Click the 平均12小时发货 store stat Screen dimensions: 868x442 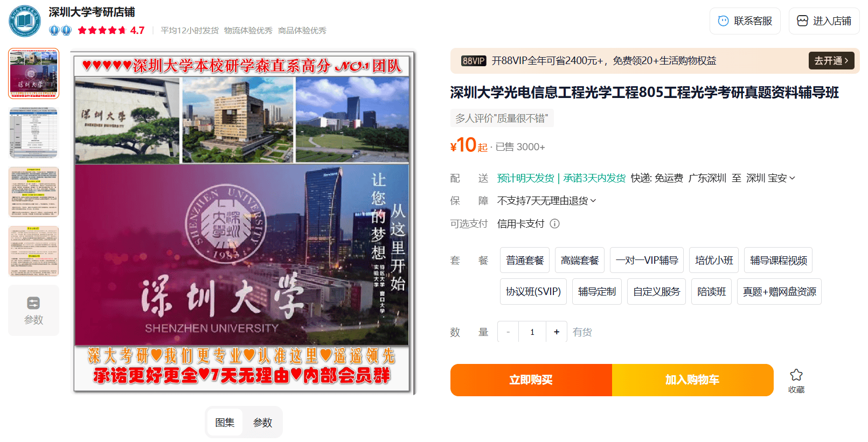click(x=190, y=31)
